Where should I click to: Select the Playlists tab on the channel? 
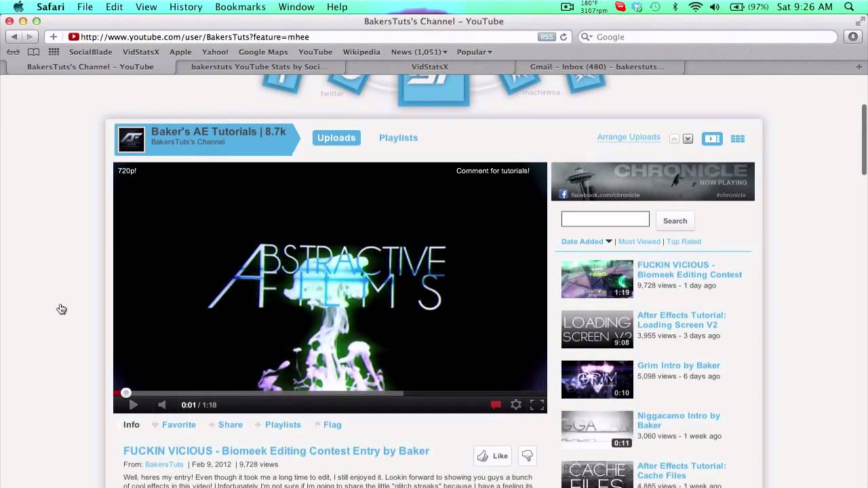pos(398,138)
